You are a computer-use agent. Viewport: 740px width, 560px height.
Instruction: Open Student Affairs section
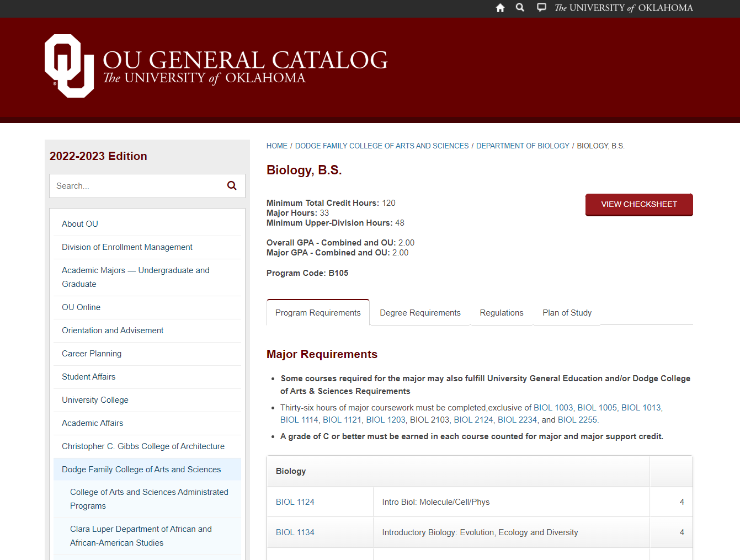pyautogui.click(x=89, y=377)
